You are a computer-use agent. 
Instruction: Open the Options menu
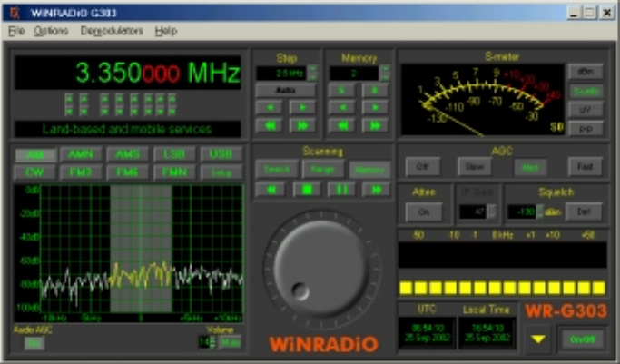click(x=51, y=31)
